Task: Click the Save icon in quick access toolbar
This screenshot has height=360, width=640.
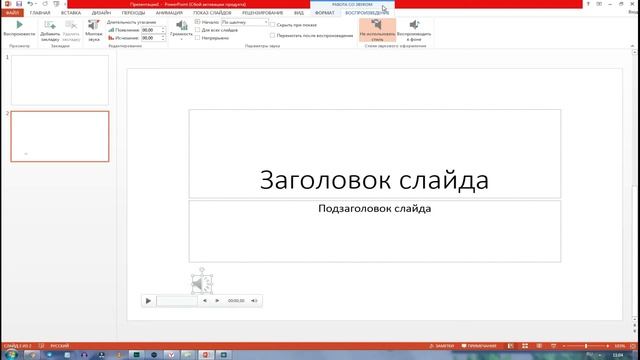Action: [19, 4]
